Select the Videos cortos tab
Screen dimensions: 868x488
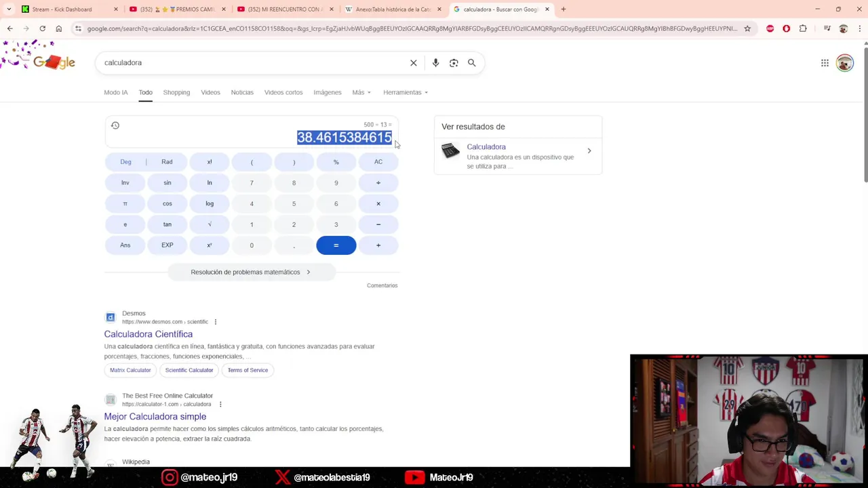(x=283, y=92)
